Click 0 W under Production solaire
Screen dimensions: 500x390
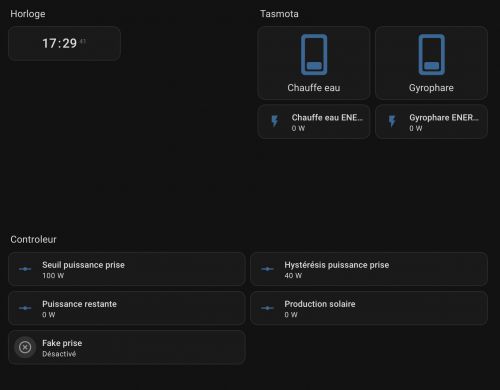coord(291,315)
